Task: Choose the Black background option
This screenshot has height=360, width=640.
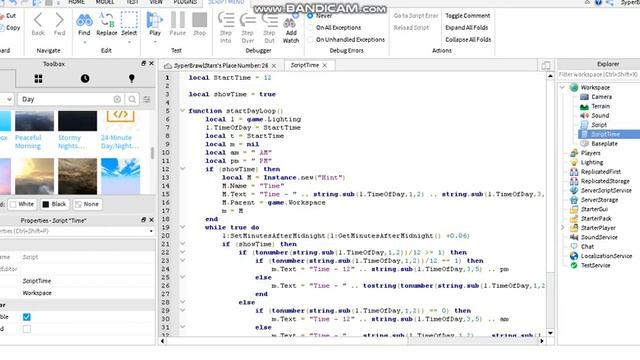Action: [54, 204]
